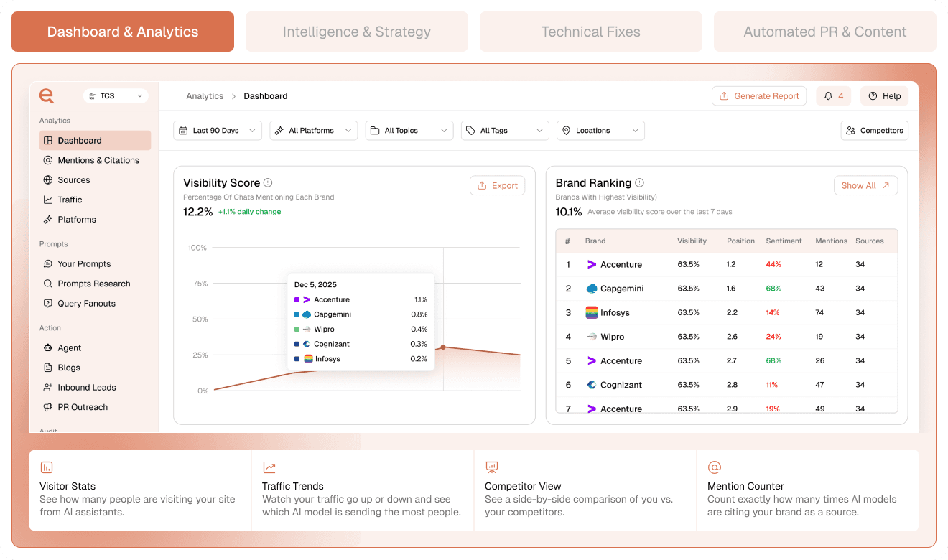Viewport: 948px width, 560px height.
Task: Click the Competitor View heading
Action: point(523,486)
